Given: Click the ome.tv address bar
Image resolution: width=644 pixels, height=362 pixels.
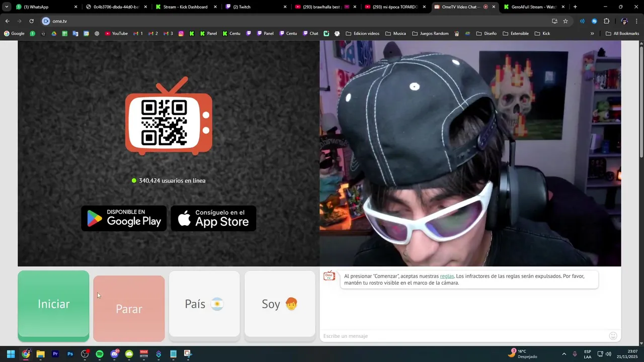Looking at the screenshot, I should [x=297, y=21].
